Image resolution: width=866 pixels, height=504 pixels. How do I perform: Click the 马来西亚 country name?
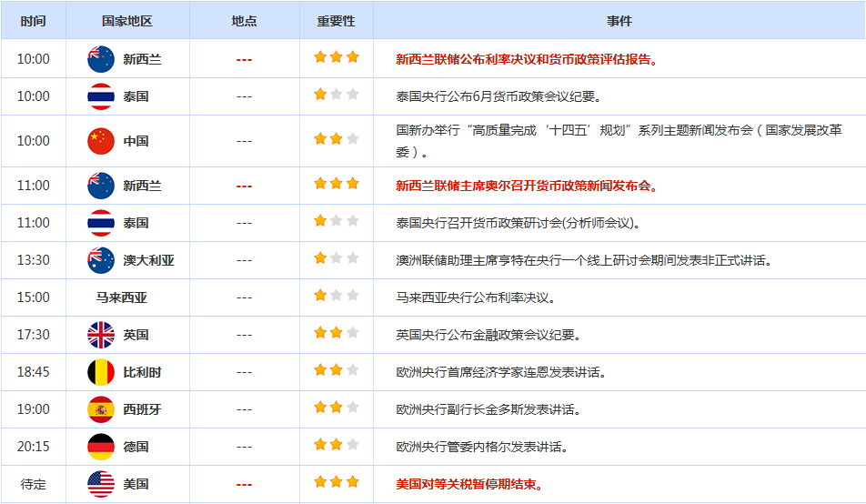(122, 297)
